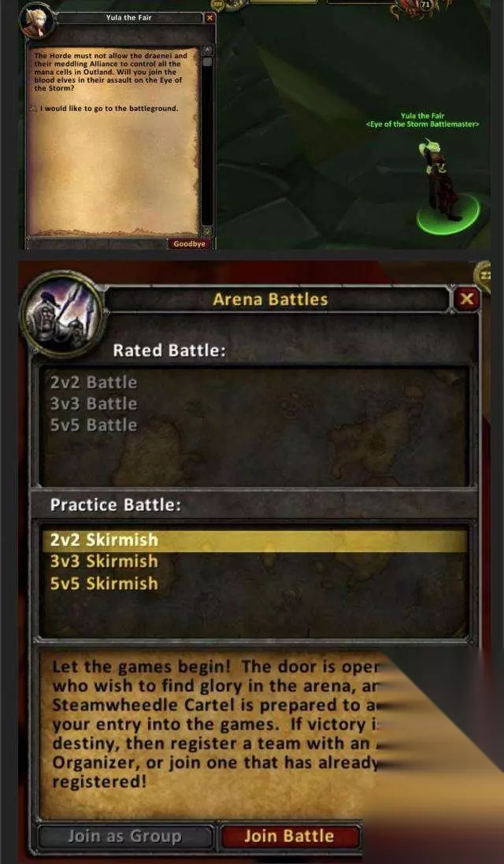
Task: Choose 'I would like to go to the battleground'
Action: 109,109
